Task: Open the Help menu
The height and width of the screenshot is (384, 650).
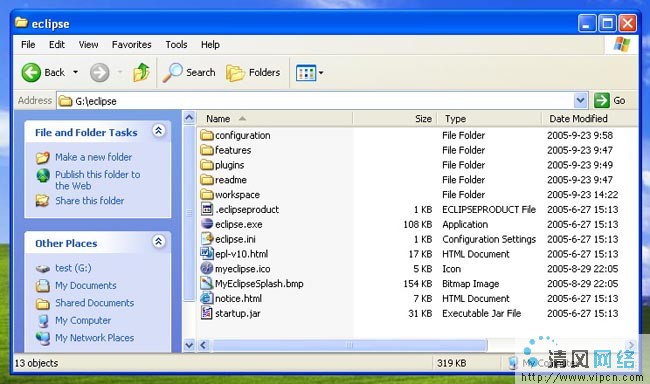Action: (210, 44)
